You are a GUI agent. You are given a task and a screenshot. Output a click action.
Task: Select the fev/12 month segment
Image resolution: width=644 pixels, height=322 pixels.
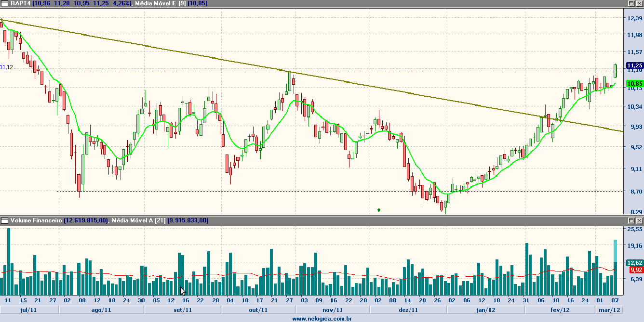pyautogui.click(x=560, y=310)
